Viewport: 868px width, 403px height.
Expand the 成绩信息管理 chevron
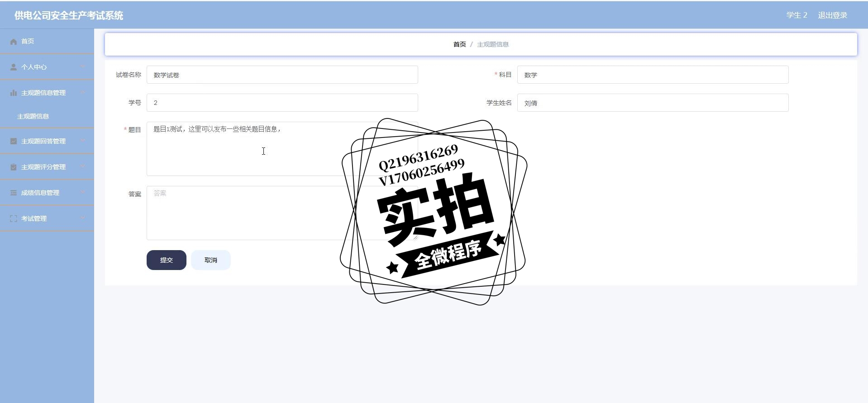click(83, 192)
